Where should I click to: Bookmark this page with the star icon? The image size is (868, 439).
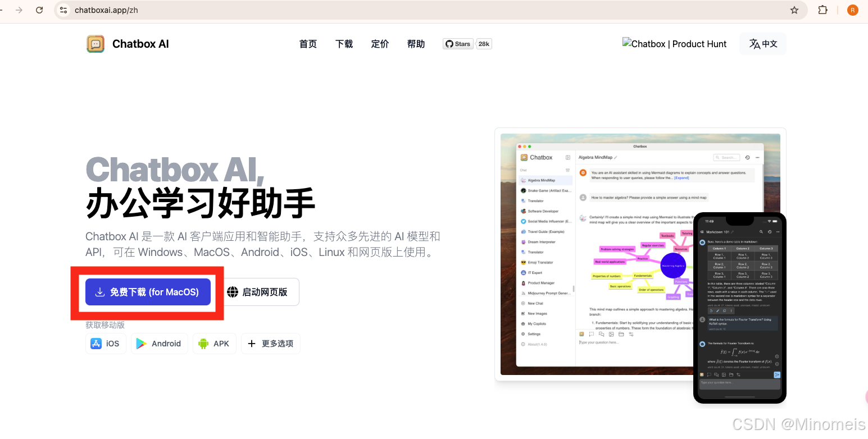tap(794, 10)
